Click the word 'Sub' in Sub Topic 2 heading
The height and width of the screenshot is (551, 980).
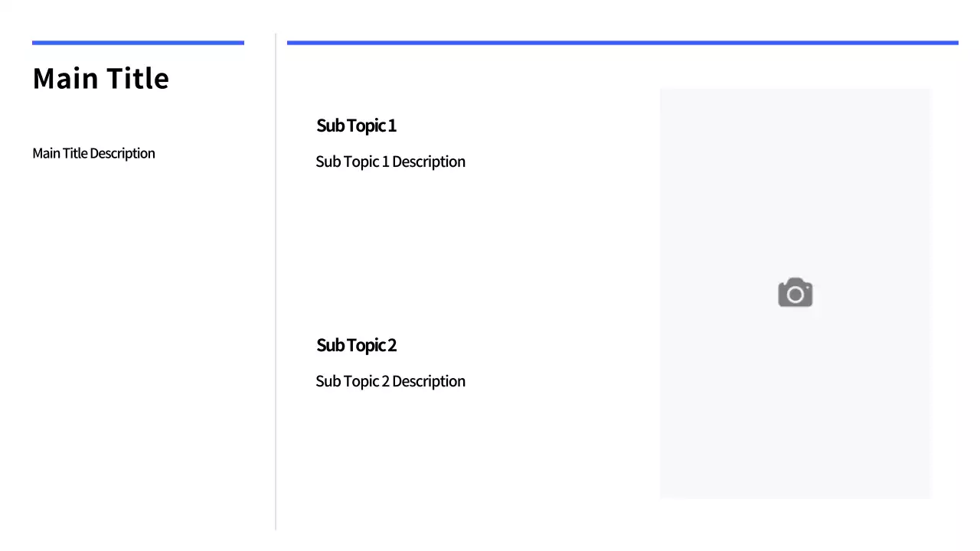330,345
